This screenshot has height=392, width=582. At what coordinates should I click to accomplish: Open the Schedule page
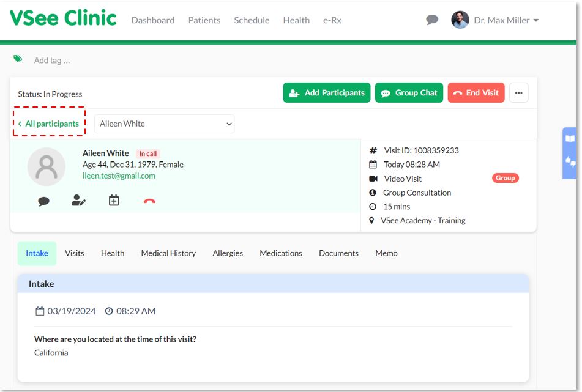coord(252,20)
